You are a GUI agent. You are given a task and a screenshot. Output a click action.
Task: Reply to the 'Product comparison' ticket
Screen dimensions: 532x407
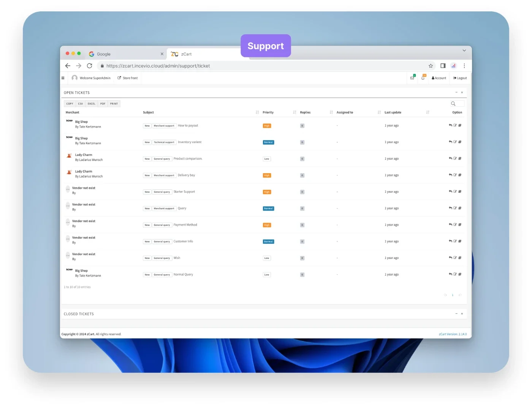pyautogui.click(x=450, y=158)
